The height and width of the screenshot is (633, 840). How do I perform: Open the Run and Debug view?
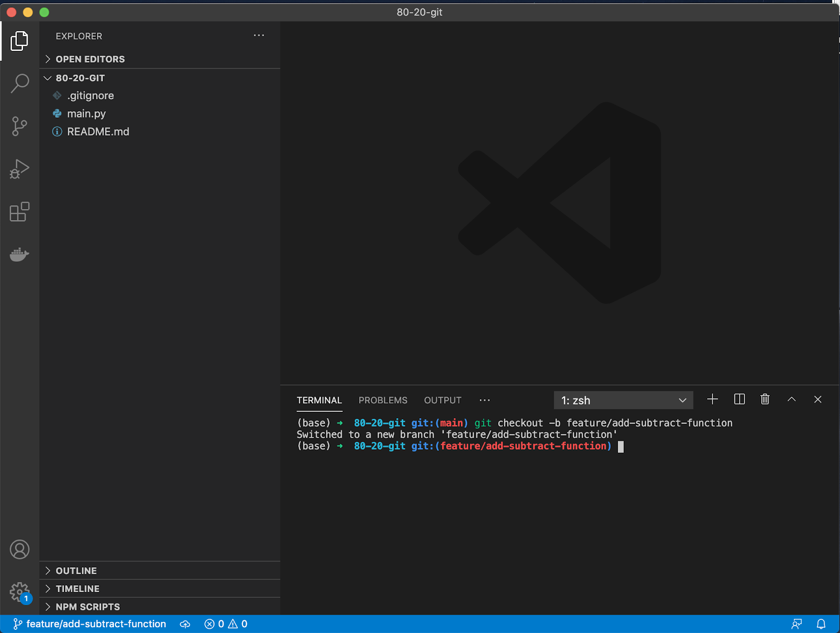(19, 169)
